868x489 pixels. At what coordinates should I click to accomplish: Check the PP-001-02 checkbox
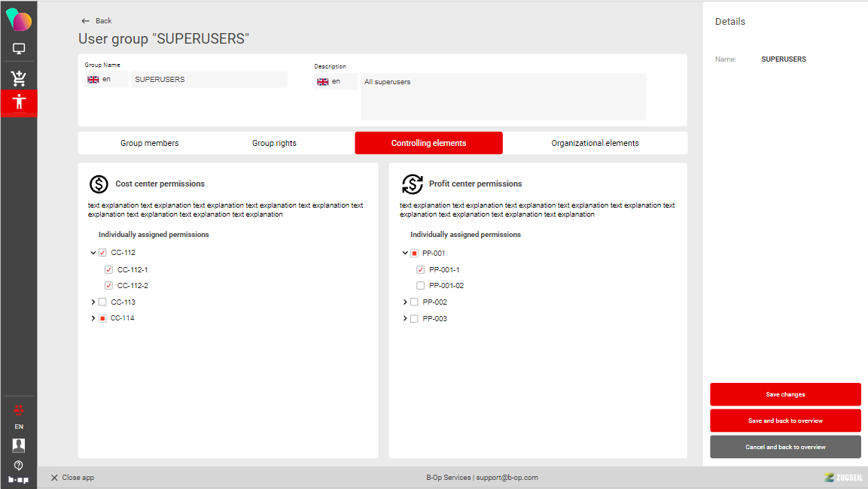(x=421, y=286)
